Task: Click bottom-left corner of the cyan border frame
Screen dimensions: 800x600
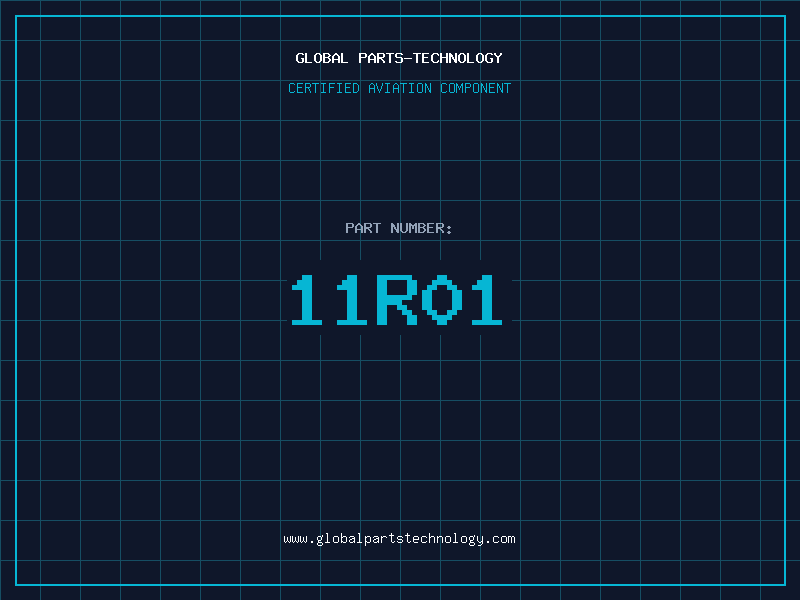Action: (16, 584)
